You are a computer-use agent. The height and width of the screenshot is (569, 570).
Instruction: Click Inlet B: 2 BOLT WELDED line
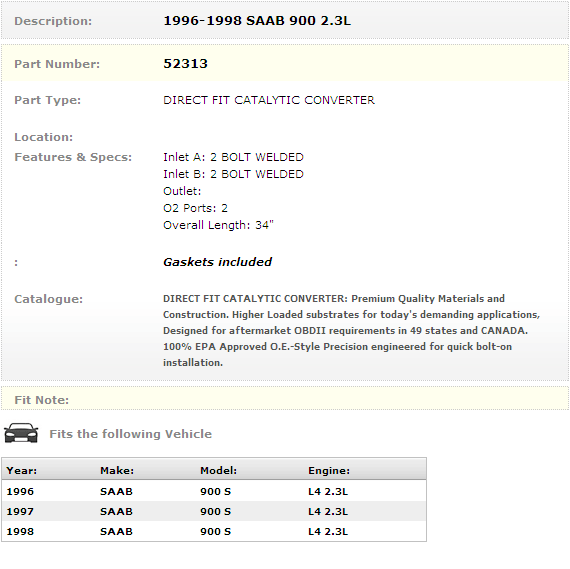pyautogui.click(x=233, y=174)
